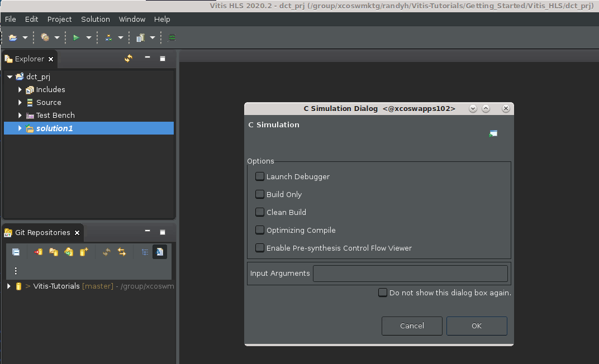Enable the Launch Debugger option
Image resolution: width=599 pixels, height=364 pixels.
[x=260, y=176]
